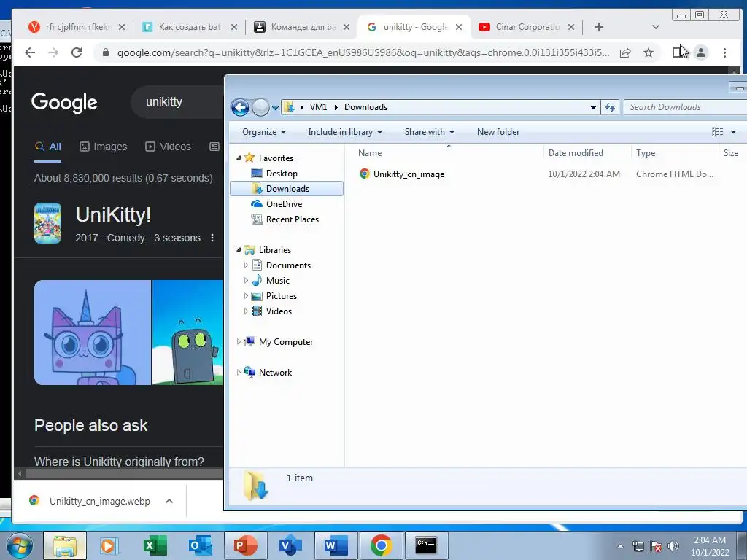Close the 'Как создать bat' tab
Viewport: 747px width, 560px height.
pos(234,27)
